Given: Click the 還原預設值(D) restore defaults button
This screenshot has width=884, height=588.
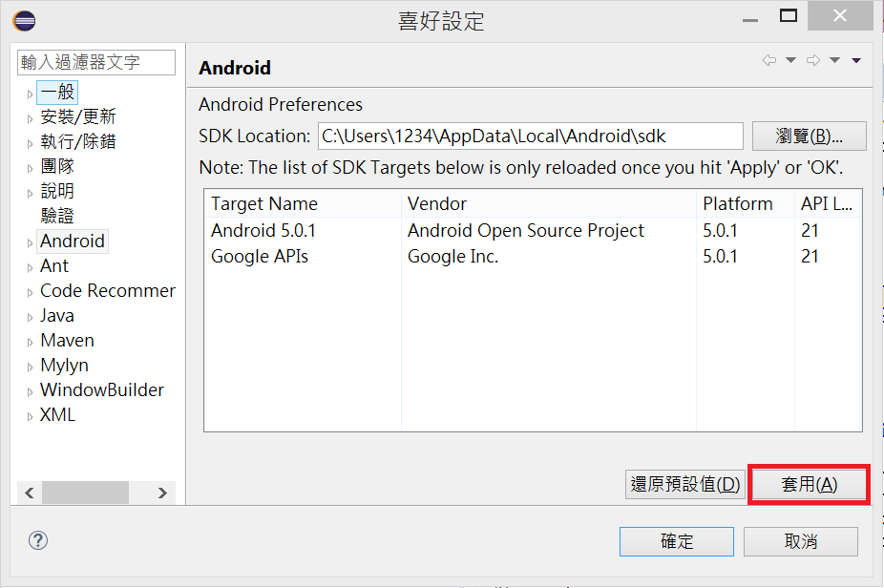Looking at the screenshot, I should point(684,484).
